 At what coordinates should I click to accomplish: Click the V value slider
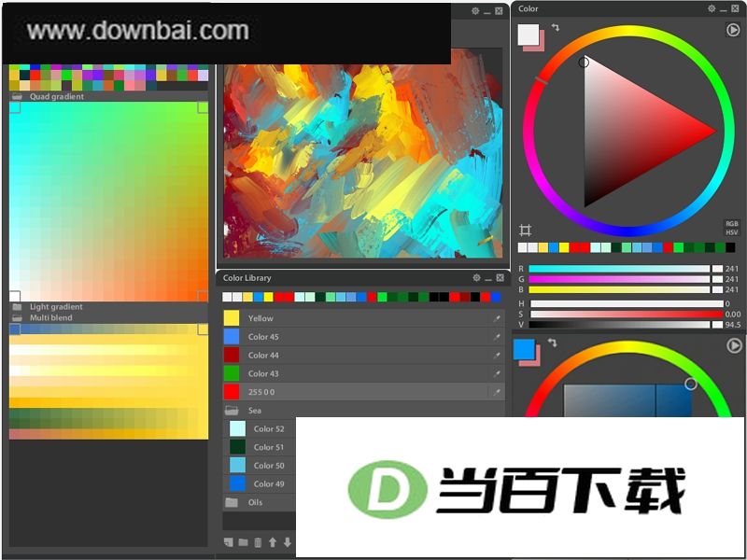pos(619,325)
